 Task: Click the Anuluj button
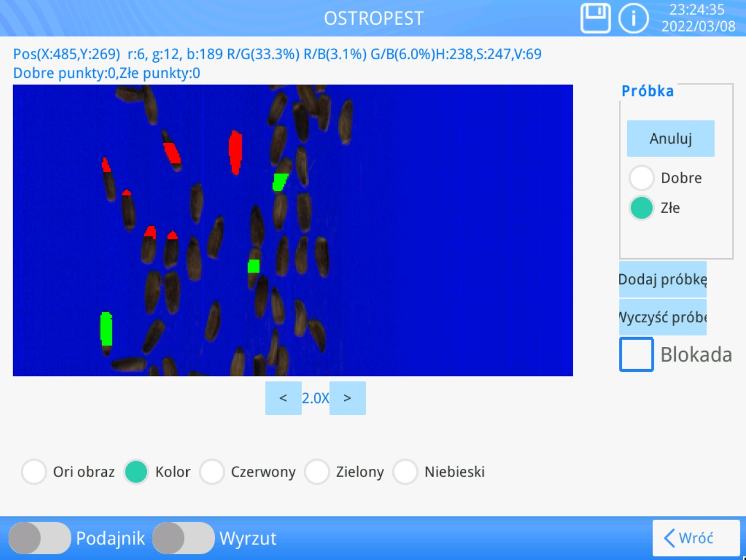[x=671, y=138]
